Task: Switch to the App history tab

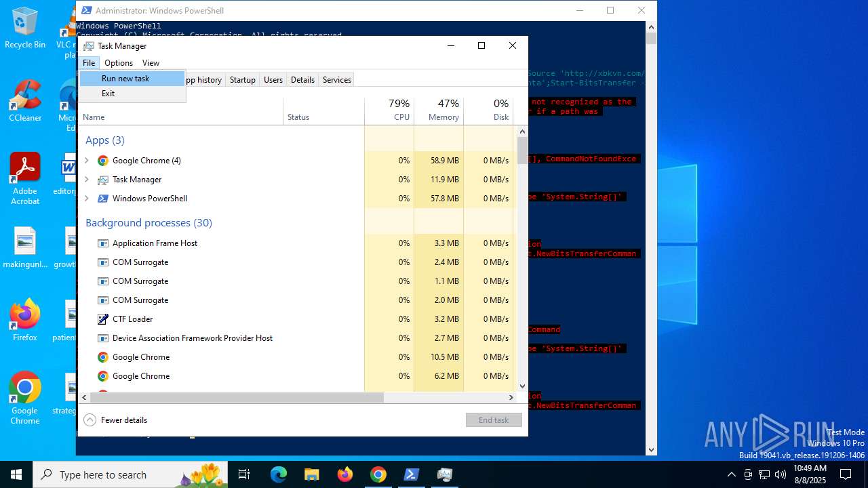Action: click(203, 80)
